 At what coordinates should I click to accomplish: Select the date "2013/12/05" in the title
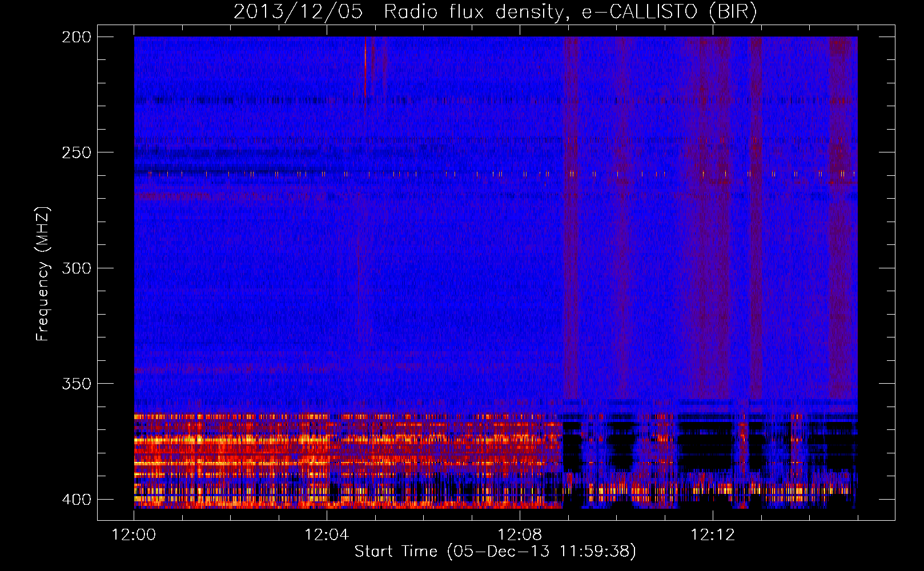click(x=298, y=12)
